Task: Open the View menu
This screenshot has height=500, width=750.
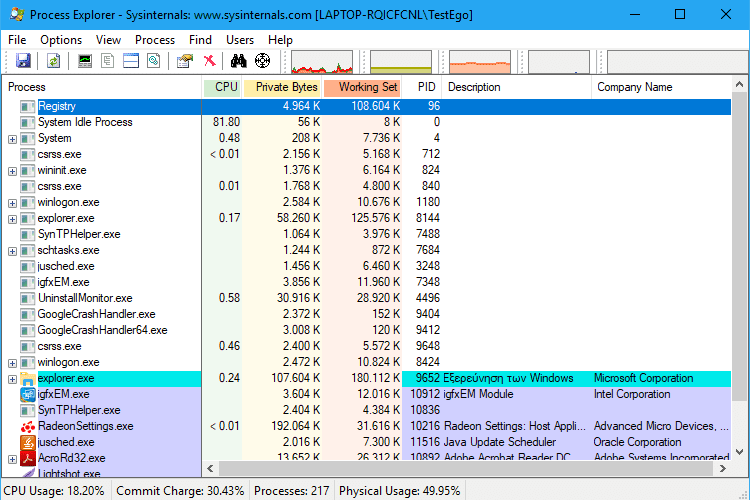Action: [108, 40]
